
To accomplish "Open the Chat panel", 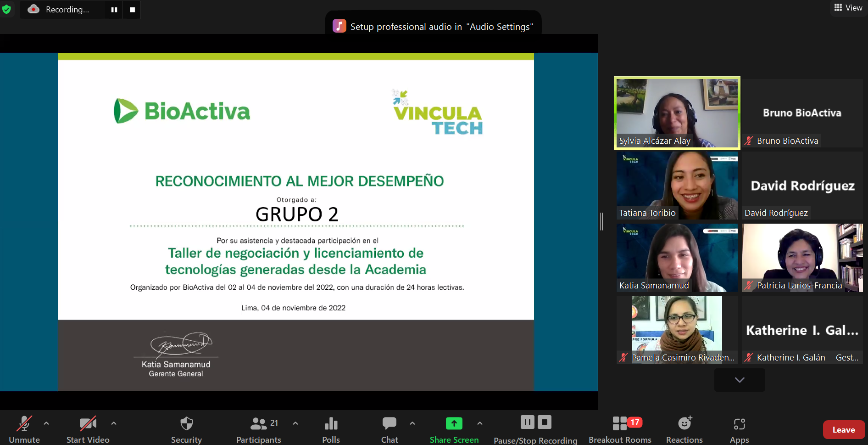I will tap(389, 429).
